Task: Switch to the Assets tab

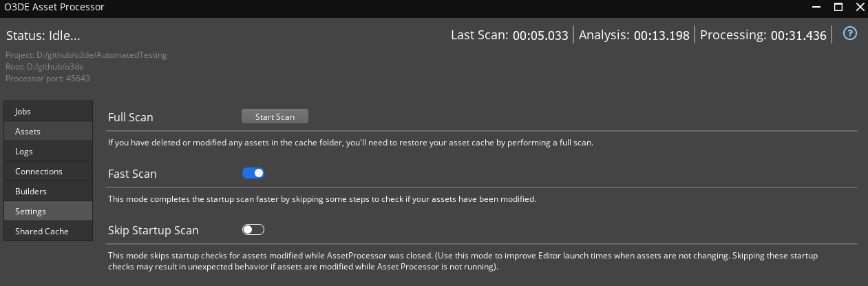Action: (48, 131)
